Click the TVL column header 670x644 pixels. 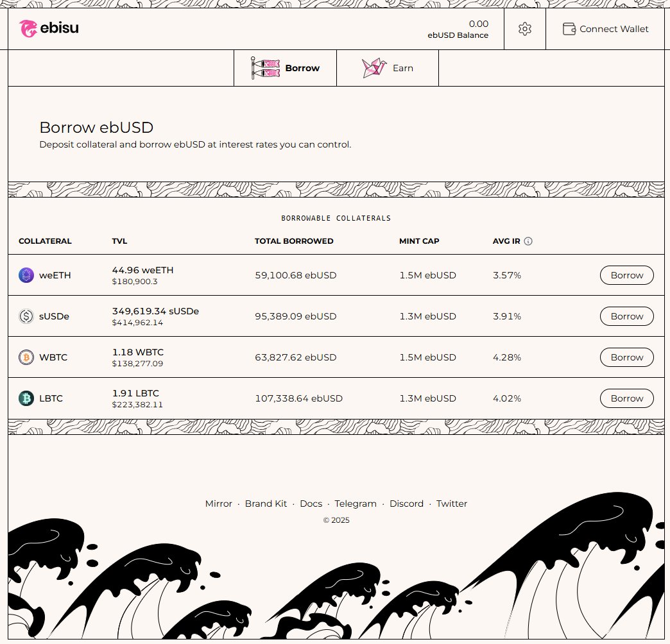click(x=119, y=241)
